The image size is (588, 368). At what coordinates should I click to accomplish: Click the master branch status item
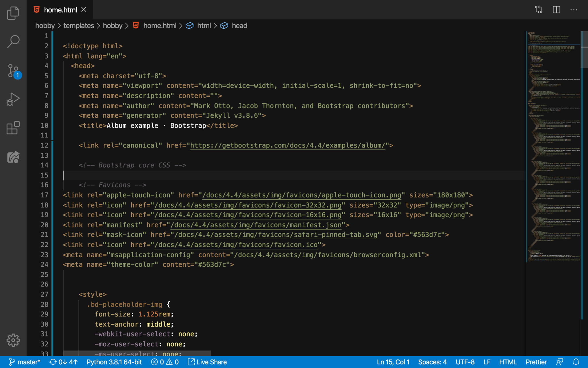point(25,362)
